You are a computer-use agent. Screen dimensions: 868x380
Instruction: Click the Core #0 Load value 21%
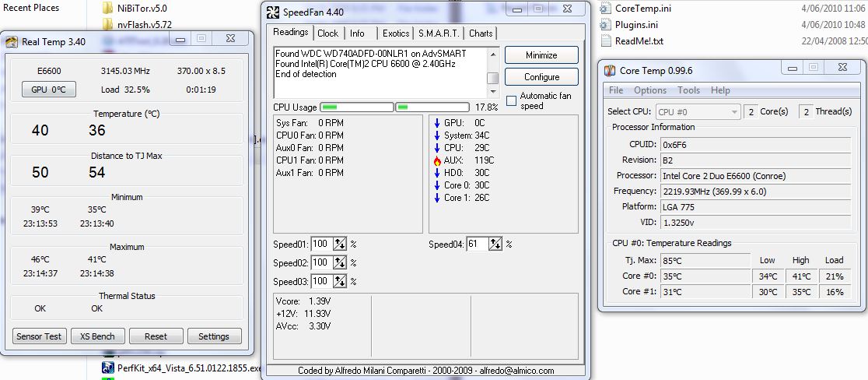point(834,276)
